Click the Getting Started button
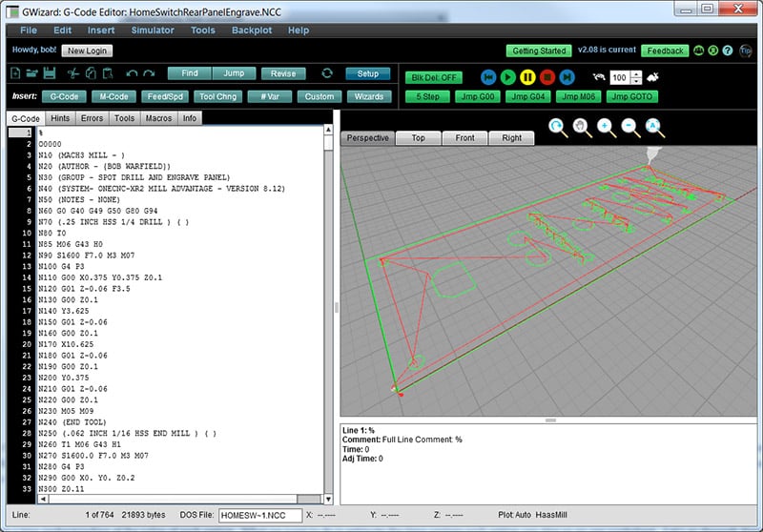 (539, 51)
